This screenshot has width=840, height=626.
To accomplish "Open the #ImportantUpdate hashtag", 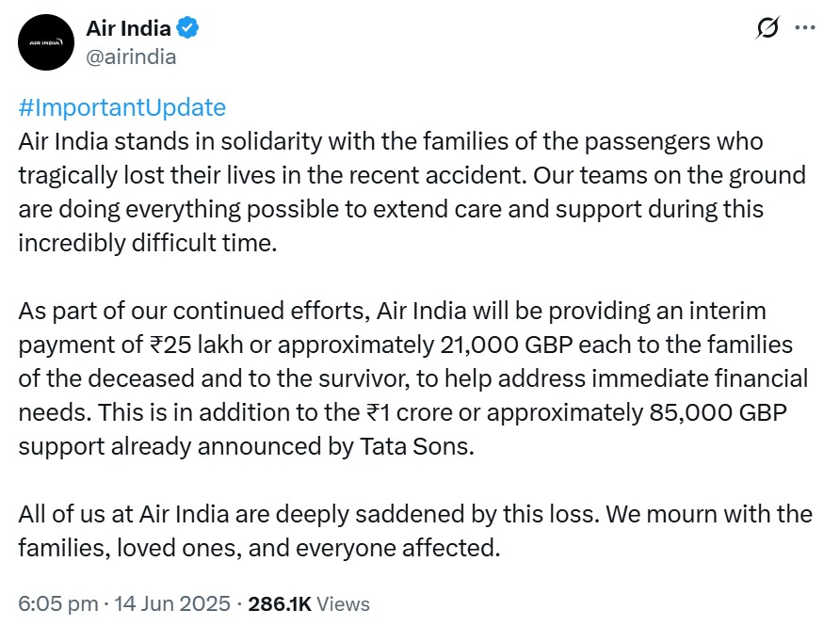I will 122,107.
